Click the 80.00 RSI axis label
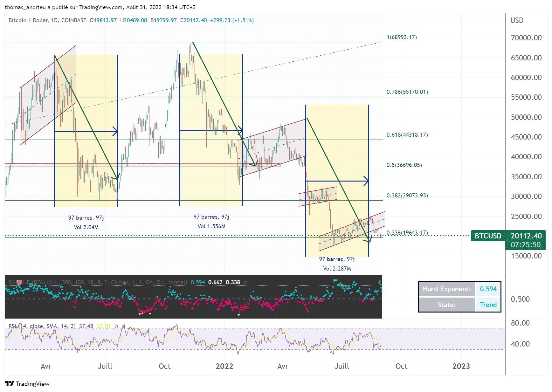552x392 pixels. coord(520,323)
